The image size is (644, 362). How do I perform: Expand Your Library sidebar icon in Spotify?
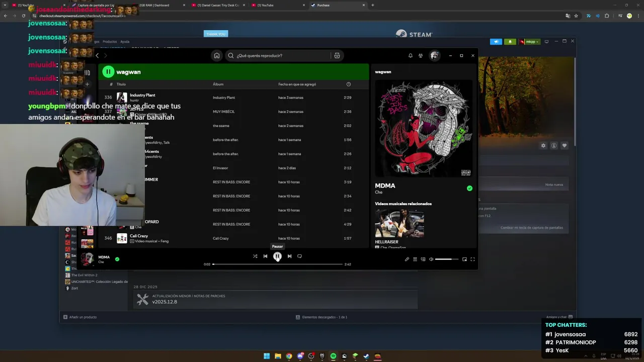coord(87,73)
